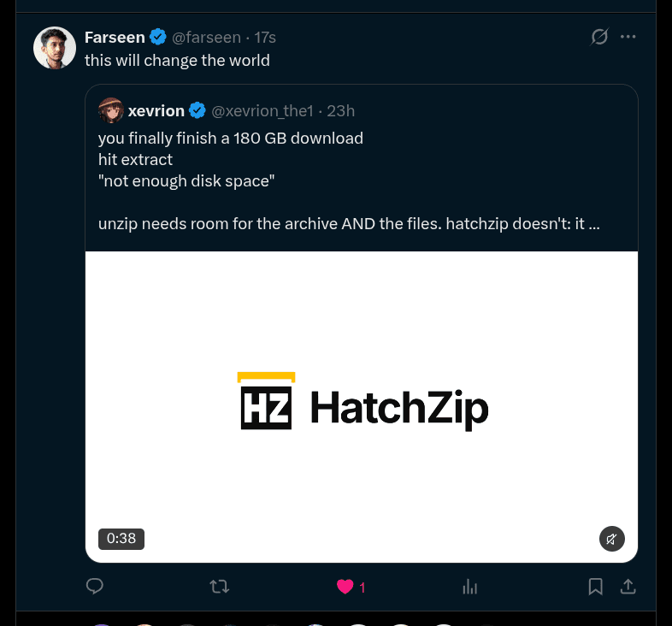Click the Grok explain post icon
Screen dimensions: 672x626
pos(599,37)
